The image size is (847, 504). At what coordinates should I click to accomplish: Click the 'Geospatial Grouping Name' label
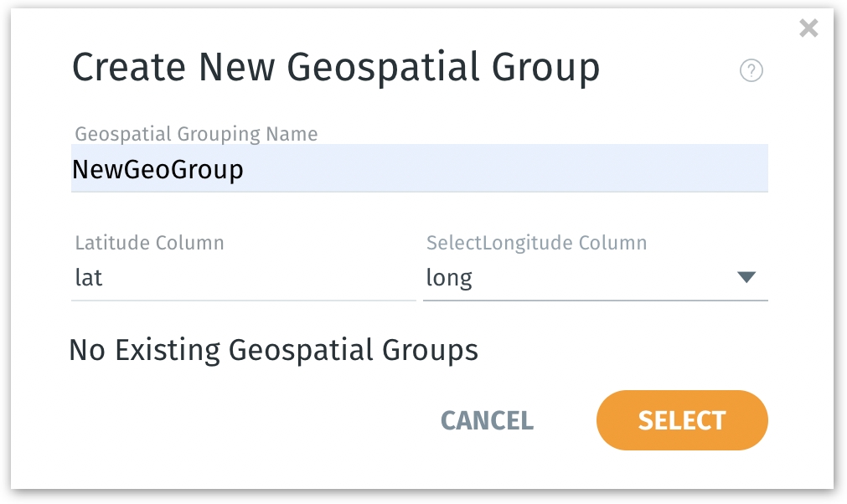coord(196,134)
